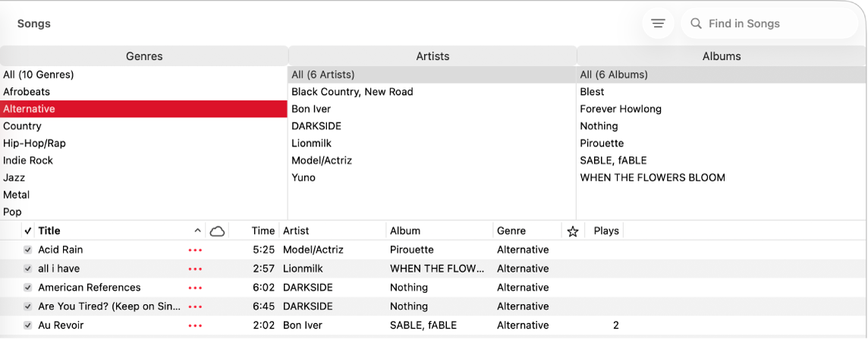This screenshot has height=340, width=868.
Task: Toggle the Au Revoir song checkbox
Action: (x=28, y=326)
